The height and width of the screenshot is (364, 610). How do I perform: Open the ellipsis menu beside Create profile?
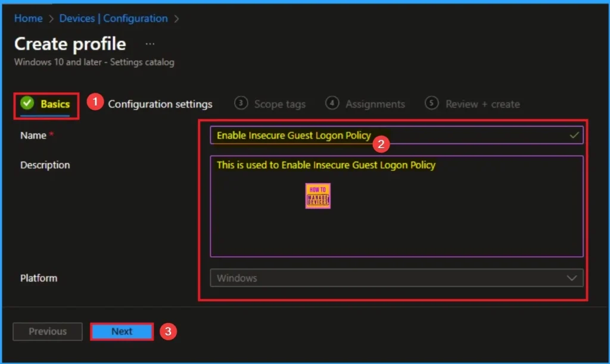tap(150, 44)
